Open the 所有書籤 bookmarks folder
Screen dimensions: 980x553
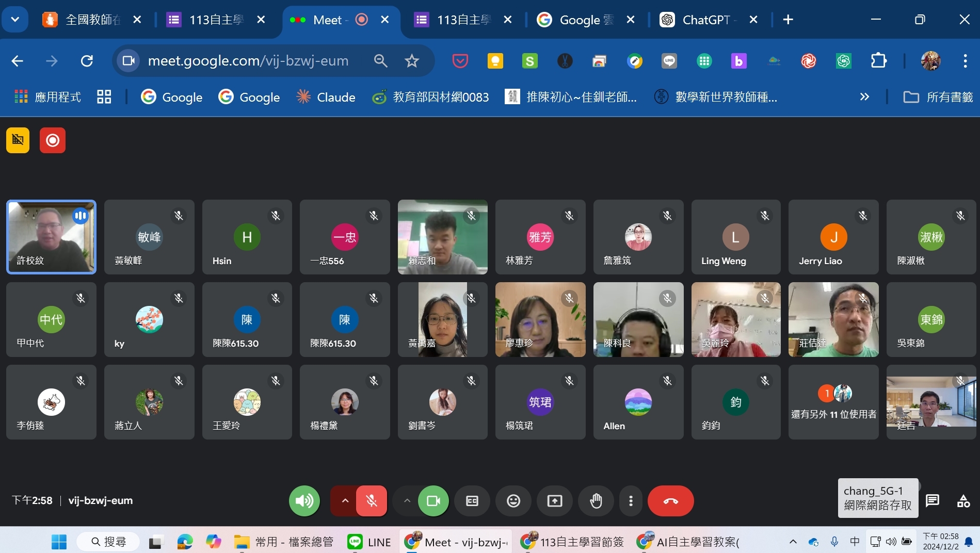[938, 97]
